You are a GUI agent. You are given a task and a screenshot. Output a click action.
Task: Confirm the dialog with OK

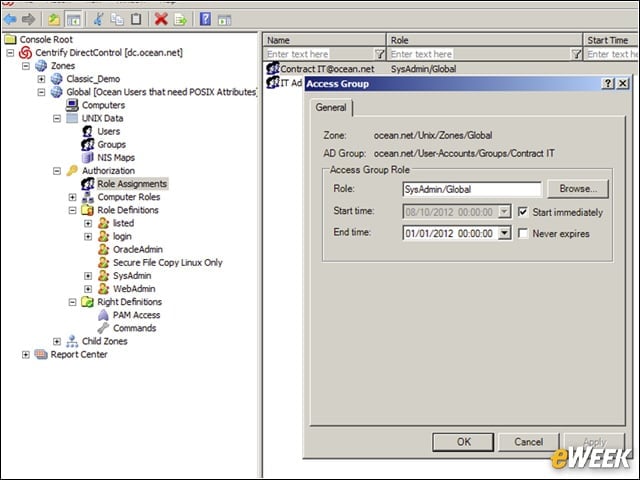click(x=463, y=442)
